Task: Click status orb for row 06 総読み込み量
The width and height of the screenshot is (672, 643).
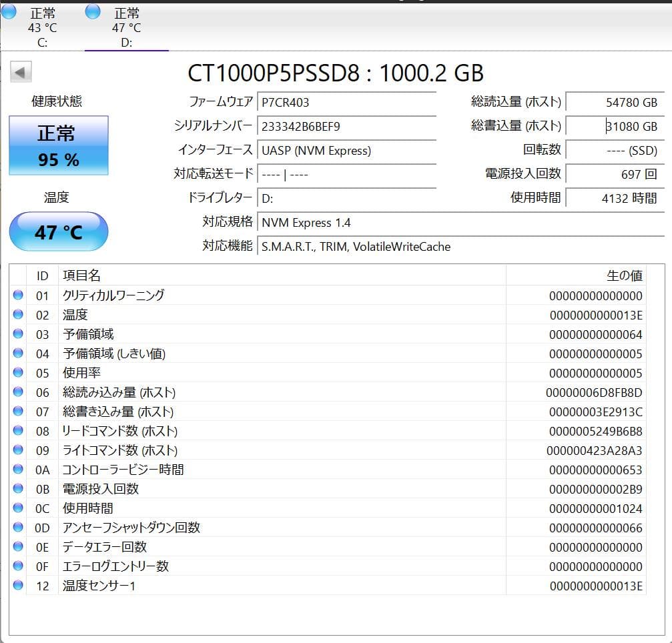Action: tap(18, 392)
